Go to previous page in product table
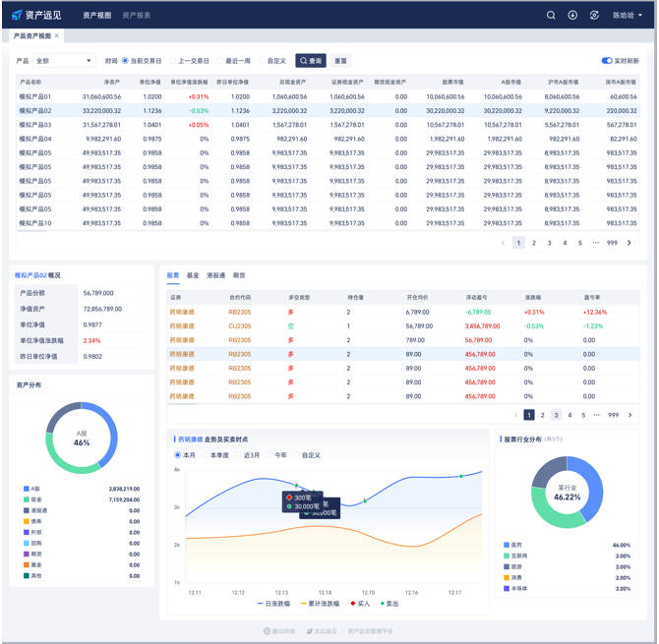The width and height of the screenshot is (659, 644). click(503, 243)
